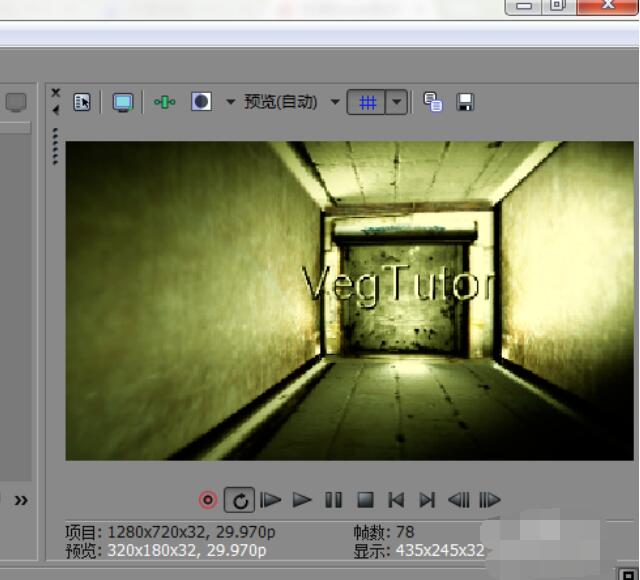Close the preview panel with small X
Viewport: 640px width, 580px height.
point(56,93)
